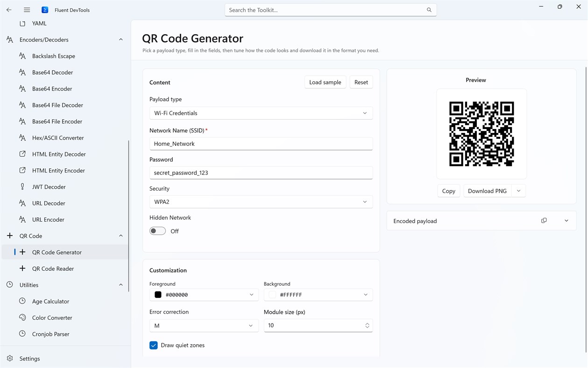Click the Load sample button
The width and height of the screenshot is (588, 368).
coord(325,82)
